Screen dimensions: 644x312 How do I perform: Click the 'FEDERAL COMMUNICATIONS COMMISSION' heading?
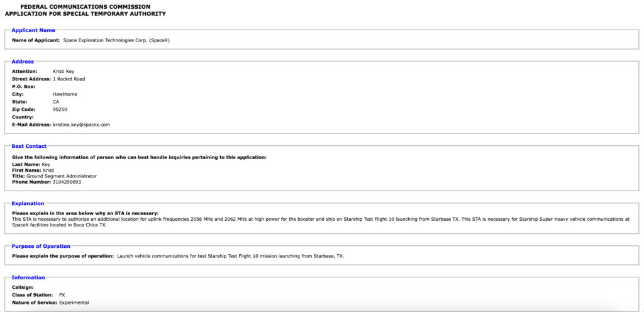(86, 7)
